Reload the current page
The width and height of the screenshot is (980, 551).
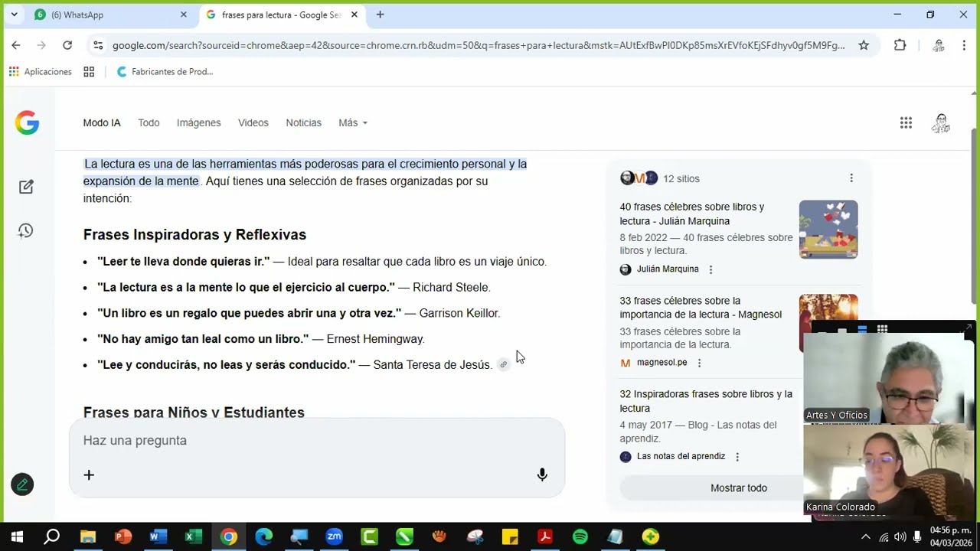tap(67, 45)
